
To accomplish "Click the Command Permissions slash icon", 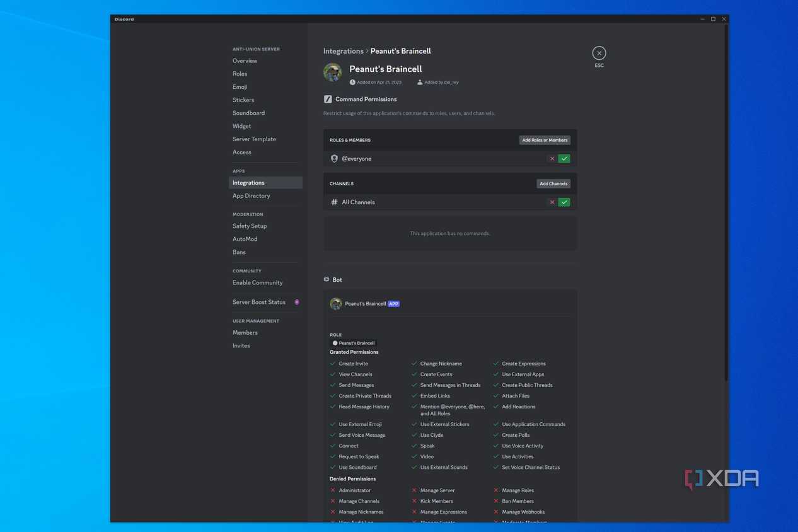I will click(x=328, y=99).
